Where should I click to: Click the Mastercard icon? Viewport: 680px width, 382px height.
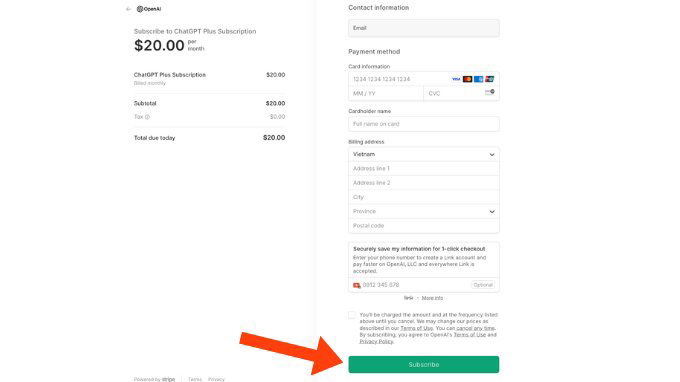click(x=467, y=79)
